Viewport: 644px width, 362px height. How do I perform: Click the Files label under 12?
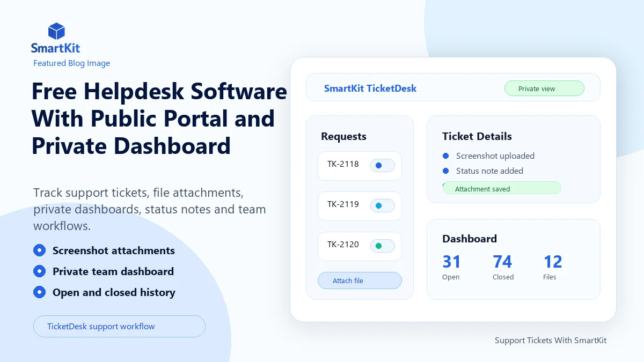(x=550, y=277)
